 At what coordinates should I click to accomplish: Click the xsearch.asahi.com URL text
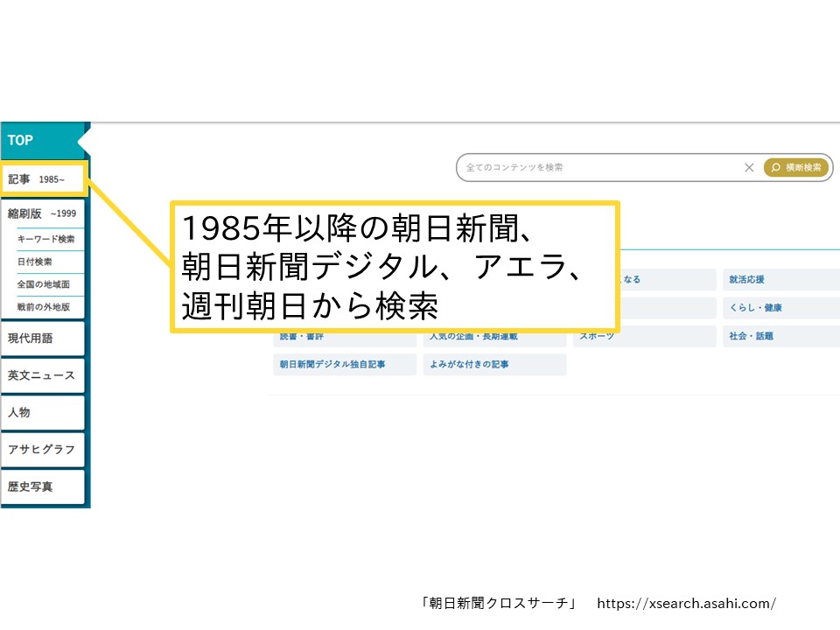[x=686, y=604]
